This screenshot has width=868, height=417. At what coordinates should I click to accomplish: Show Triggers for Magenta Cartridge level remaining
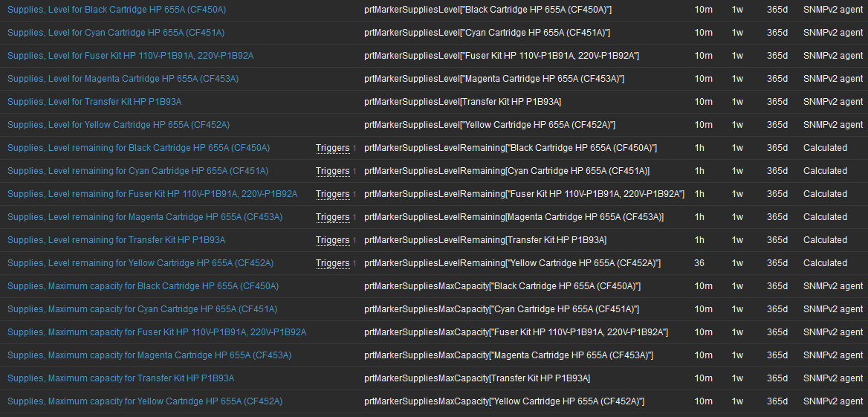[333, 217]
